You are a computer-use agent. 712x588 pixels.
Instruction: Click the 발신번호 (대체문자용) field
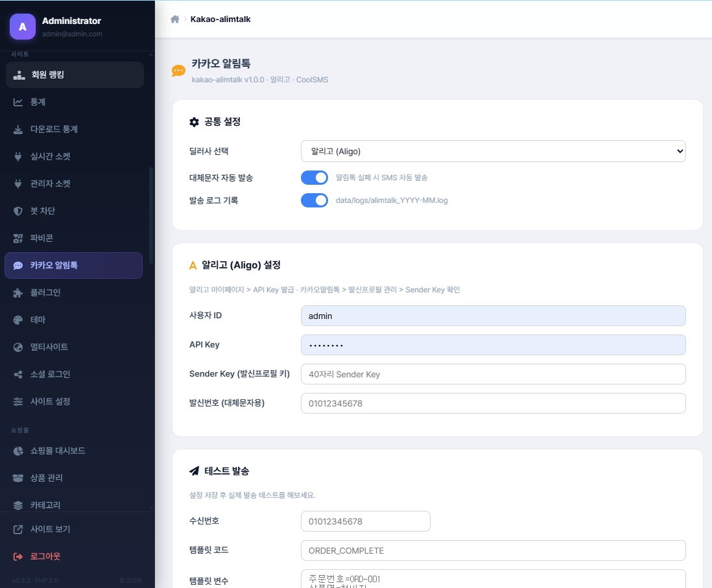[x=493, y=403]
